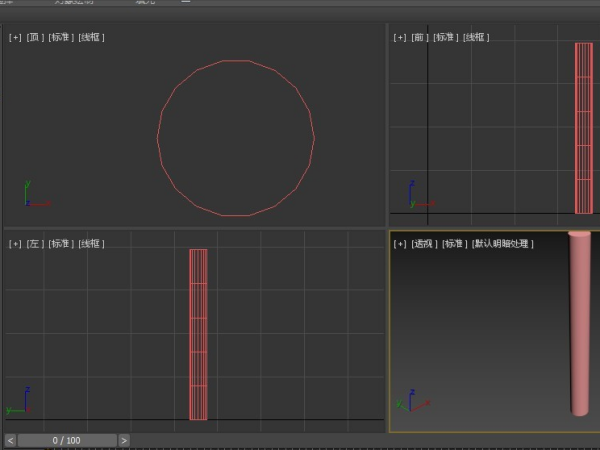This screenshot has width=600, height=450.
Task: Click the [前] view label in Front viewport
Action: 420,37
